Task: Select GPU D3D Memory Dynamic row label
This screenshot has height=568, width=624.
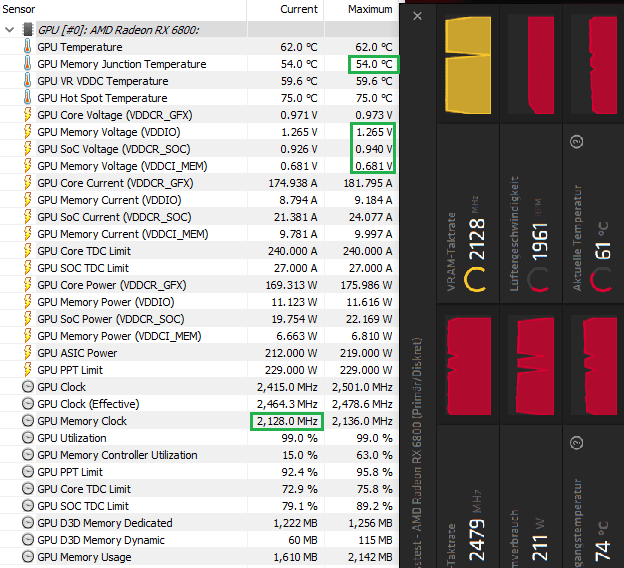Action: click(x=101, y=540)
